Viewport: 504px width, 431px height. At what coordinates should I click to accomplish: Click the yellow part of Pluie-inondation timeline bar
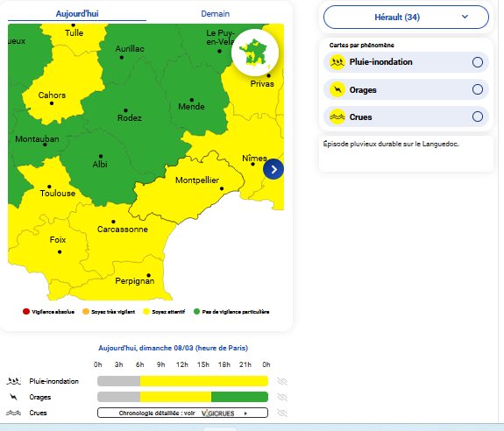204,381
